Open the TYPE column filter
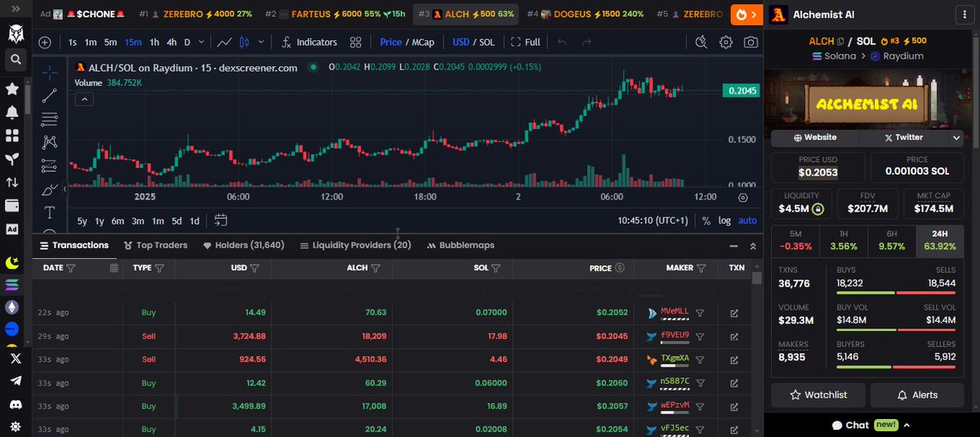Image resolution: width=980 pixels, height=437 pixels. [159, 268]
